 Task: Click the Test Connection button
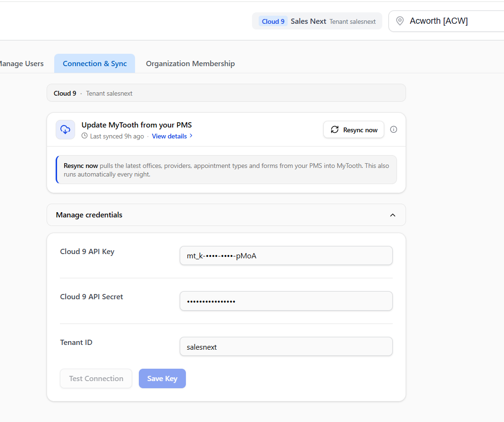tap(96, 378)
